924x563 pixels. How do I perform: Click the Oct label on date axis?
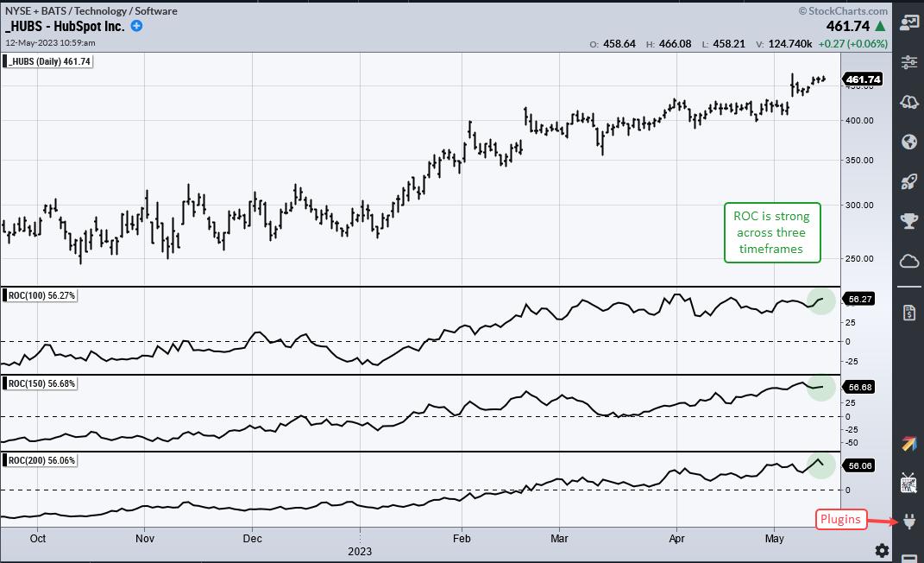tap(38, 538)
